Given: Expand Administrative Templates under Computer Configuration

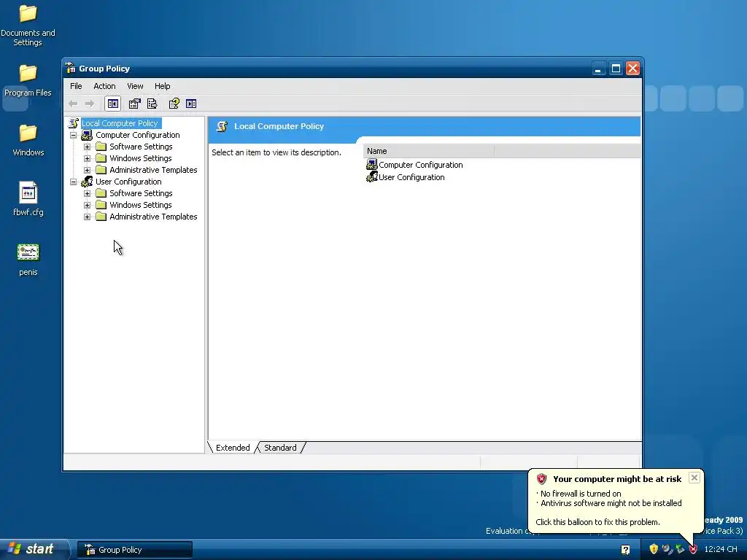Looking at the screenshot, I should tap(88, 170).
